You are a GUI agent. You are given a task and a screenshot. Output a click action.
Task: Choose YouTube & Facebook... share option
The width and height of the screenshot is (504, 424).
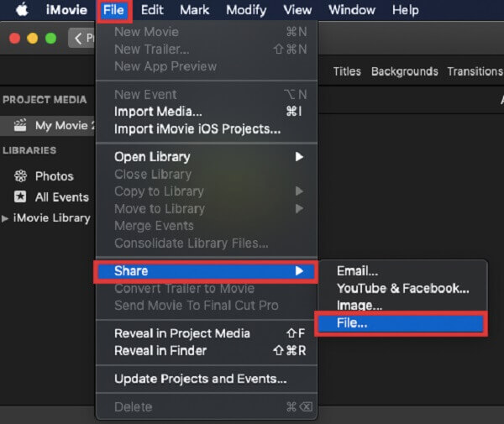tap(402, 288)
